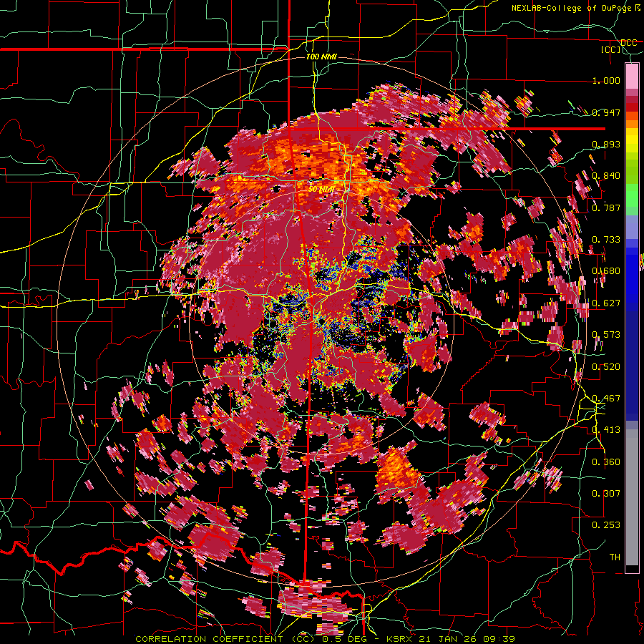The width and height of the screenshot is (644, 644).
Task: Select the 0.787 legend value
Action: pos(606,208)
